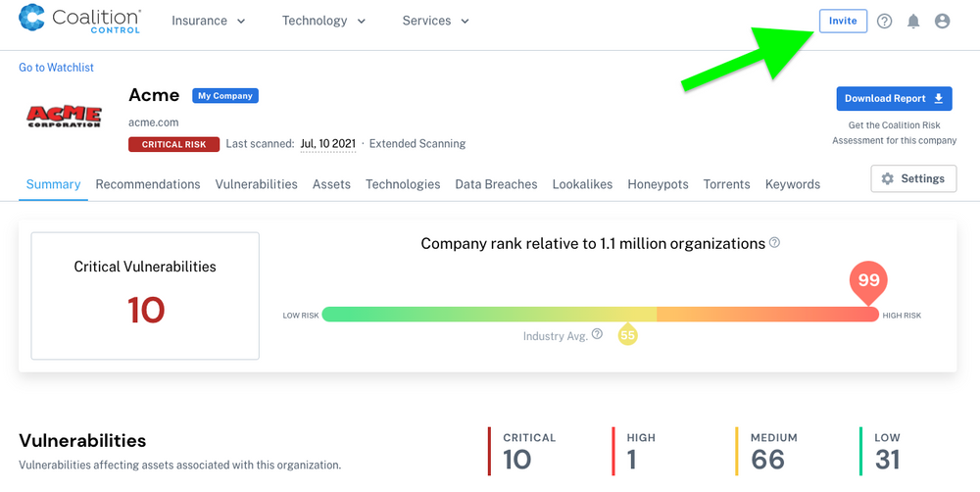Follow the Go to Watchlist link

56,68
